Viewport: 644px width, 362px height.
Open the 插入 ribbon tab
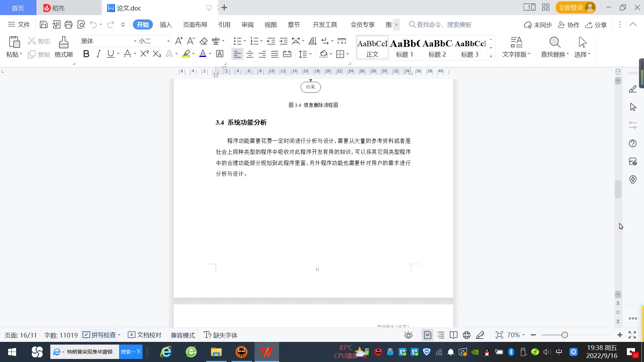pos(166,25)
